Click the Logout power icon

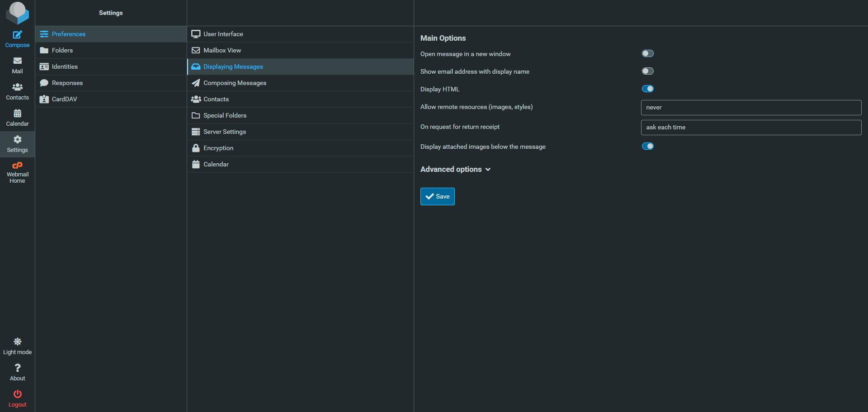click(17, 394)
